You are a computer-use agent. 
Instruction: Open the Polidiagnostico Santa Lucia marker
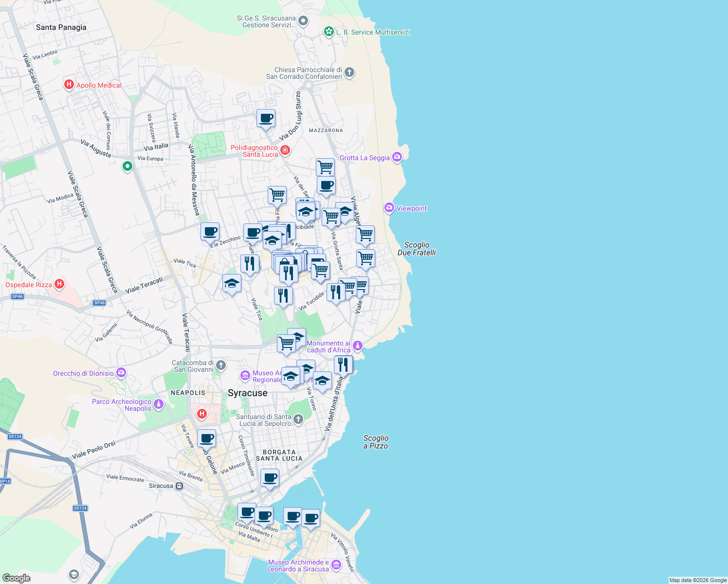(285, 150)
